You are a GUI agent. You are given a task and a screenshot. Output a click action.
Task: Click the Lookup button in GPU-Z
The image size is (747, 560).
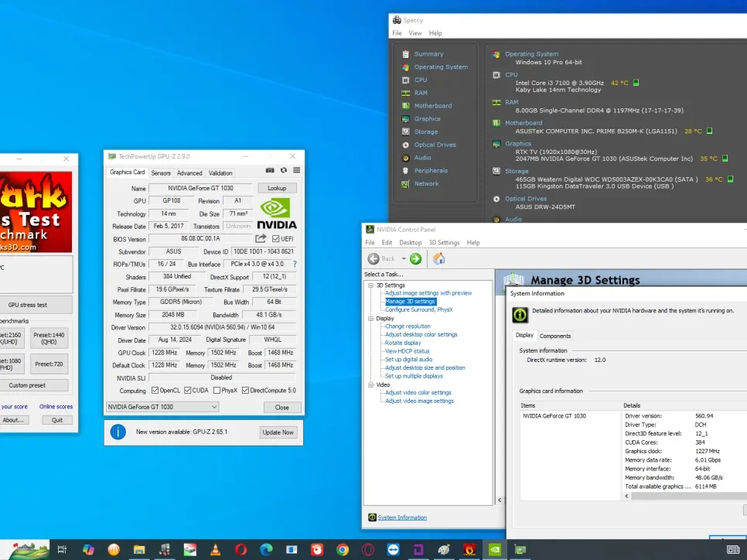(x=277, y=188)
